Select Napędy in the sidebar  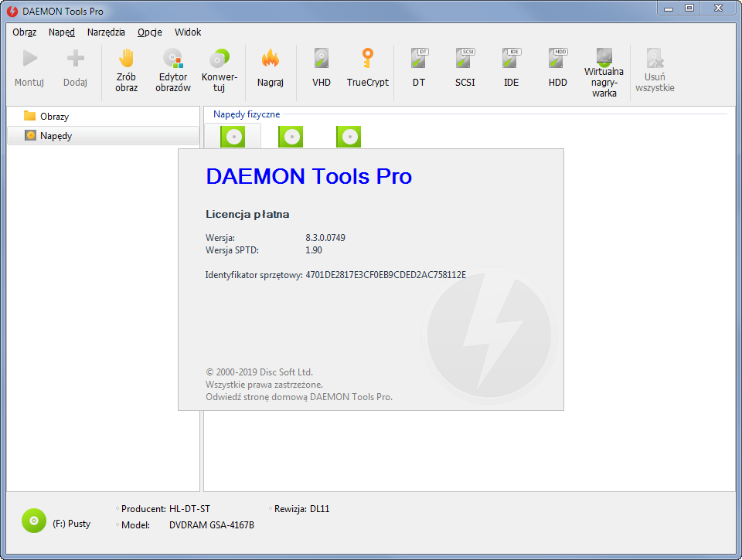103,136
